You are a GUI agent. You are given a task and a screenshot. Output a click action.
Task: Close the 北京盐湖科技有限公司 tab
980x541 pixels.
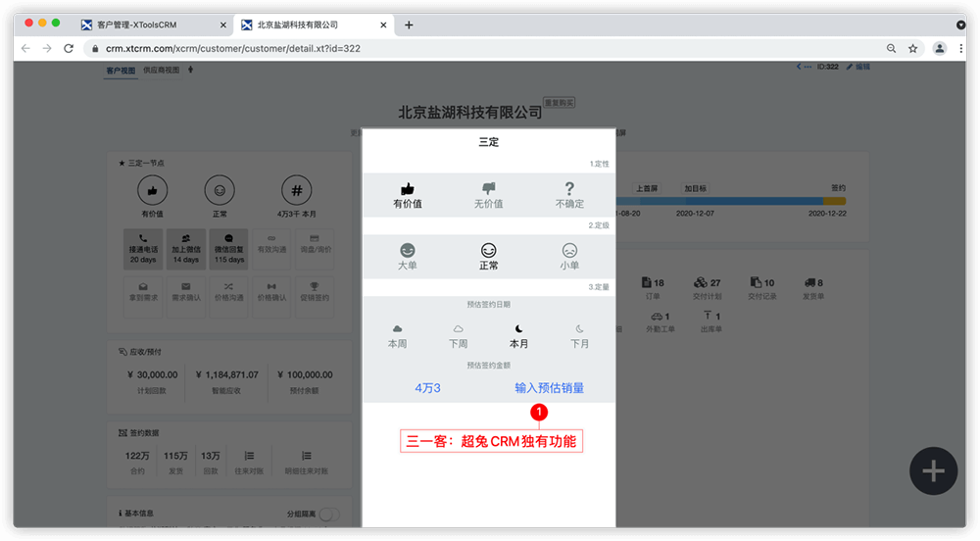click(383, 25)
